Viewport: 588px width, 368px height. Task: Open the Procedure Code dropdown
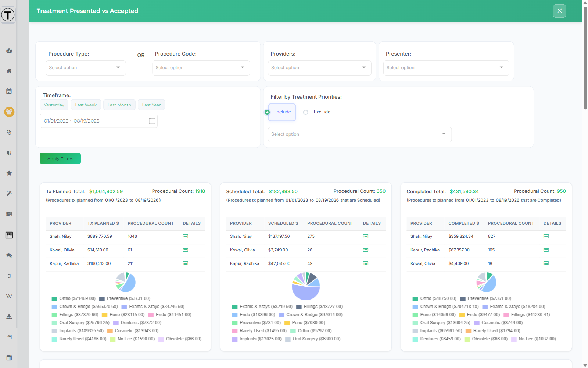[201, 68]
